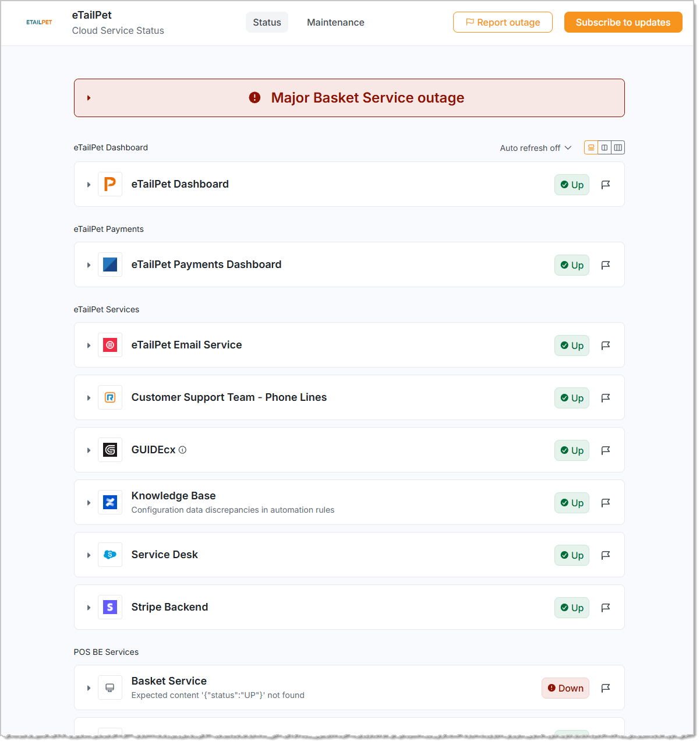
Task: Flag the eTailPet Dashboard service
Action: click(x=606, y=185)
